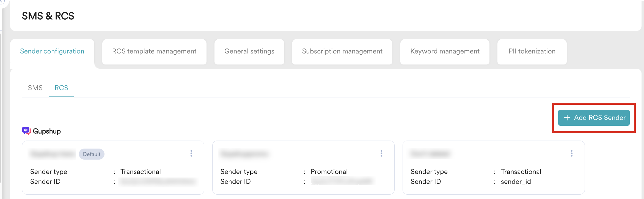Open the Sender configuration tab
This screenshot has height=199, width=644.
point(52,52)
